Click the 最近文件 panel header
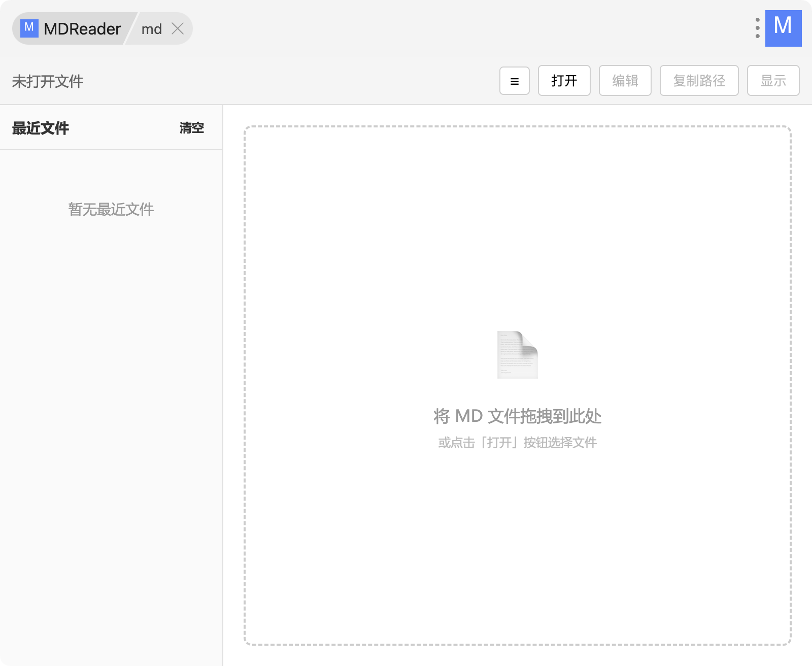This screenshot has width=812, height=666. (x=41, y=128)
